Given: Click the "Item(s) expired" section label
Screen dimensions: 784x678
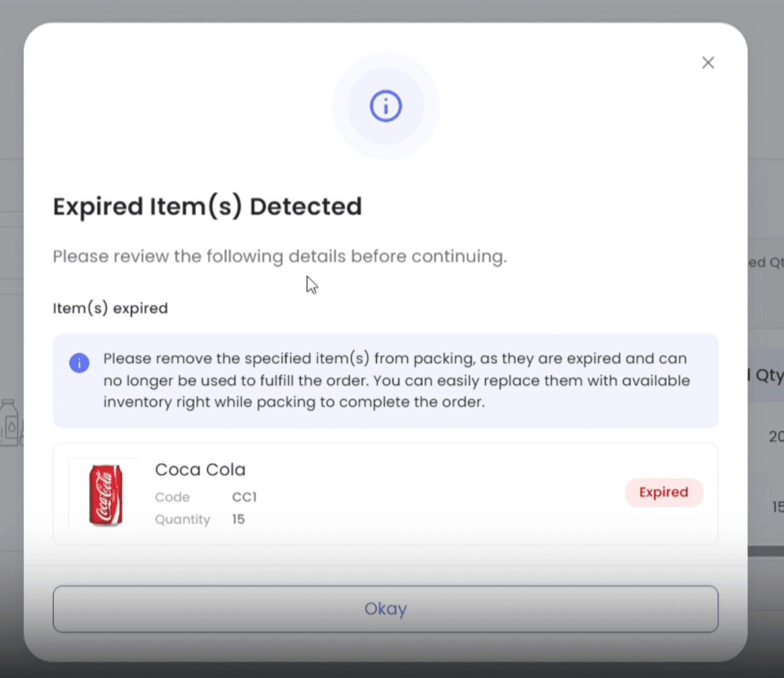Looking at the screenshot, I should click(110, 308).
